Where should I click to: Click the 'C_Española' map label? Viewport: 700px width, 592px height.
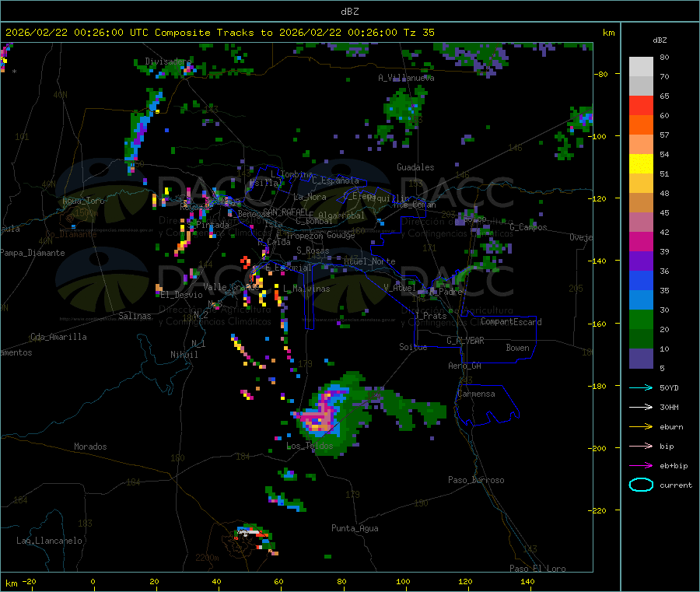[x=336, y=180]
